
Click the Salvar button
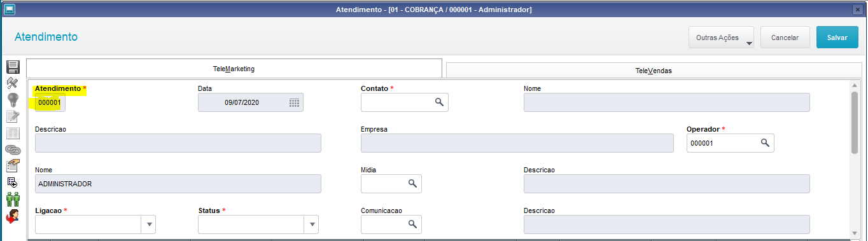[837, 38]
